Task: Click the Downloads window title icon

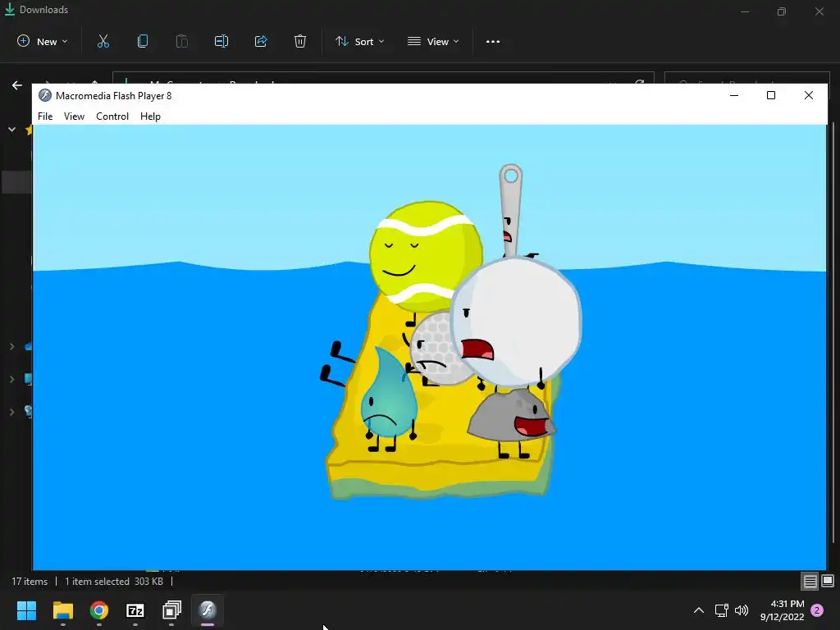Action: (x=10, y=10)
